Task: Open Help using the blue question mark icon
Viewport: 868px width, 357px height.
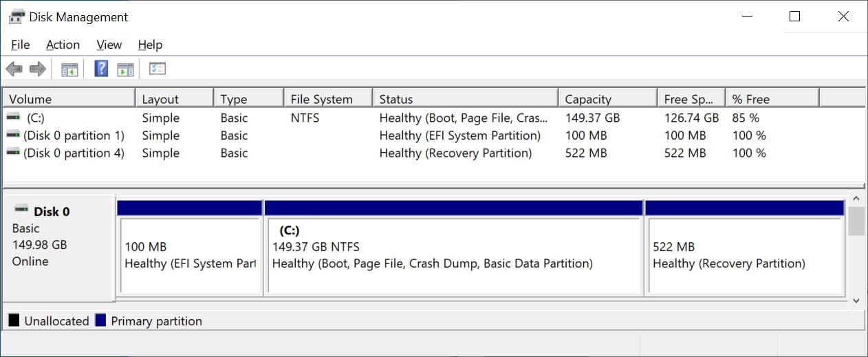Action: (101, 69)
